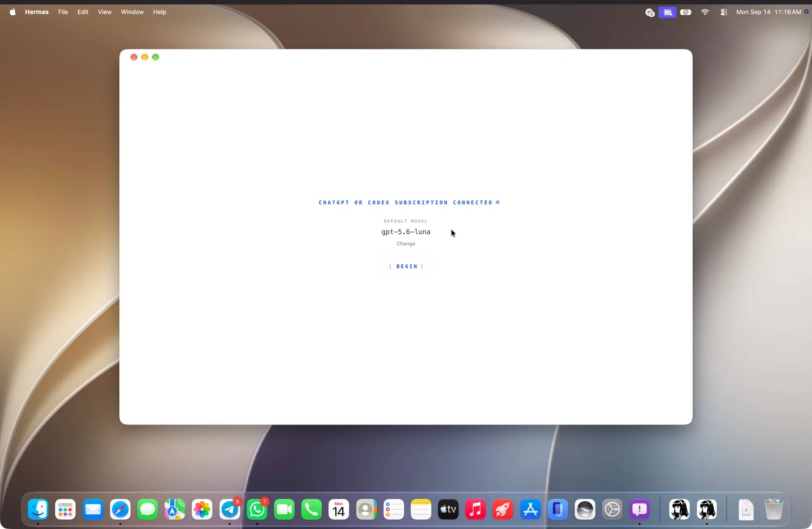
Task: Open the File menu
Action: coord(63,12)
